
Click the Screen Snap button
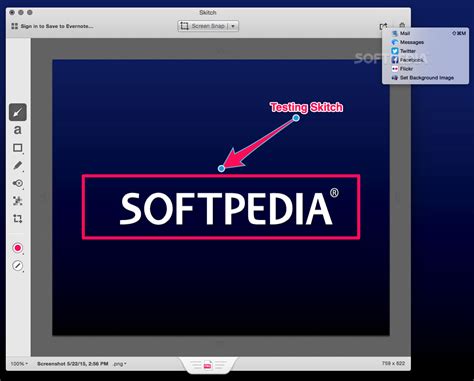(x=203, y=26)
